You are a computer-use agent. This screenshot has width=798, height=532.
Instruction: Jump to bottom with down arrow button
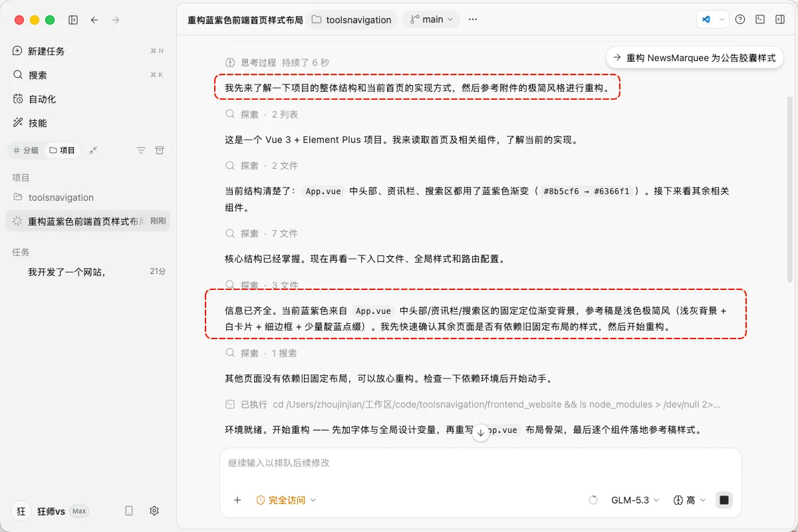(x=481, y=433)
